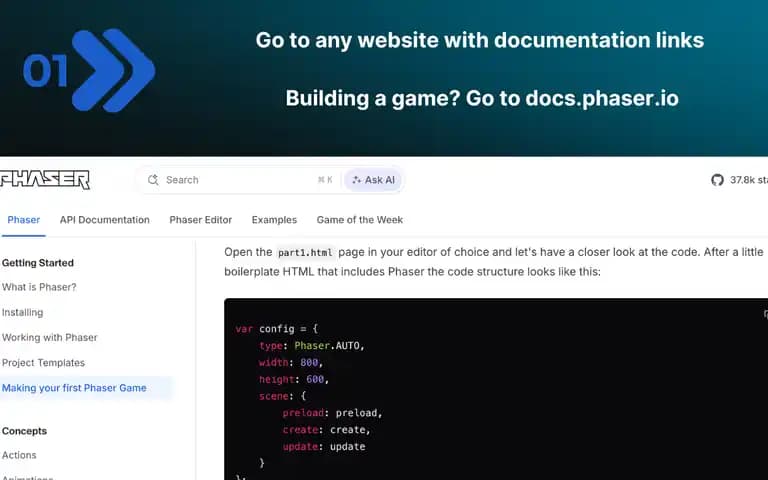Open the What is Phaser? page
The height and width of the screenshot is (480, 768).
39,287
